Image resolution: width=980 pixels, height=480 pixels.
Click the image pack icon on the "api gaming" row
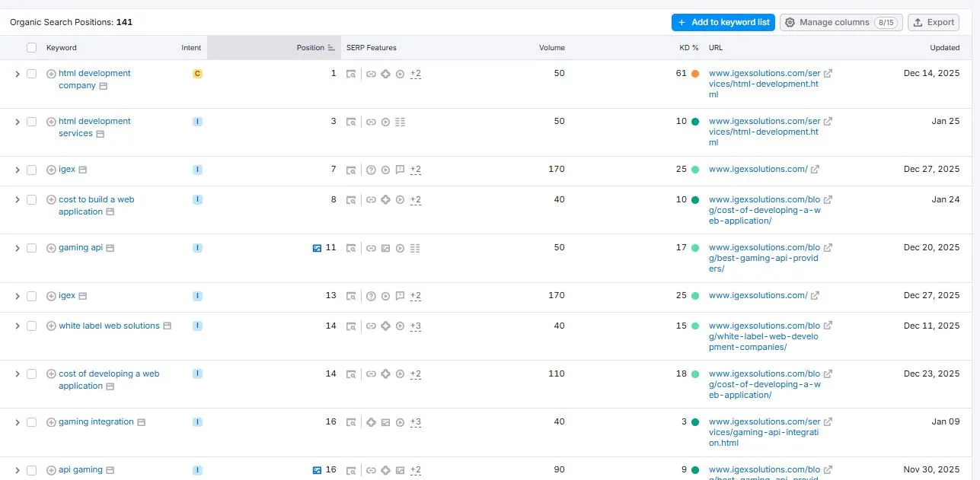coord(401,469)
